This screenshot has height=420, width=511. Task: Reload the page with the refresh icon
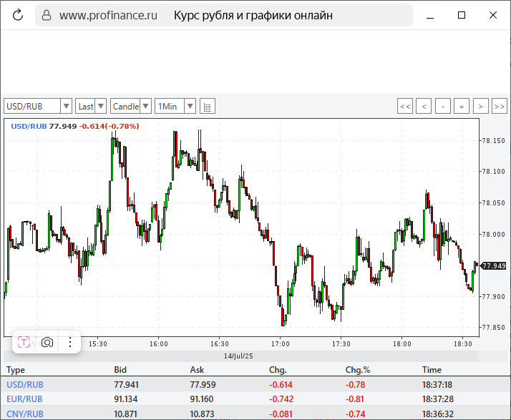18,15
